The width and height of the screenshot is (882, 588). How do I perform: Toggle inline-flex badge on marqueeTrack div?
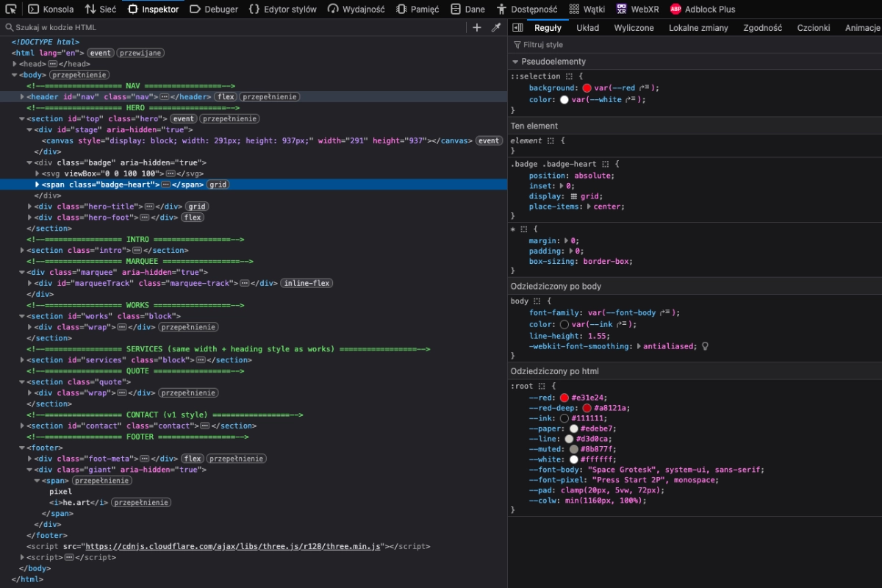306,283
